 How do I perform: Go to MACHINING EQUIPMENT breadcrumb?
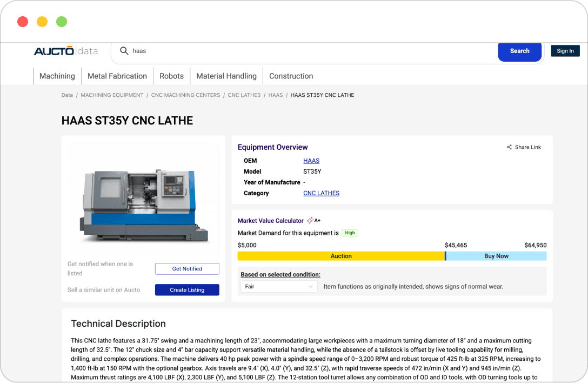(x=112, y=95)
